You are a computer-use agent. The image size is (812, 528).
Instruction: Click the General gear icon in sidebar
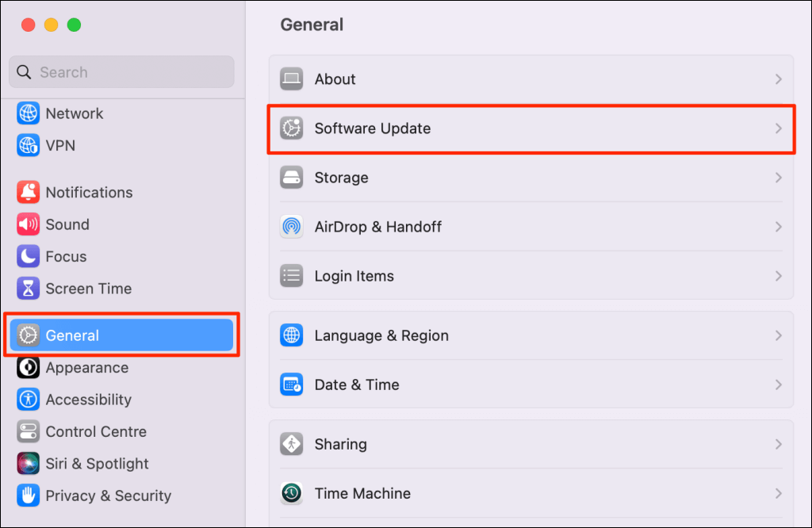[28, 335]
